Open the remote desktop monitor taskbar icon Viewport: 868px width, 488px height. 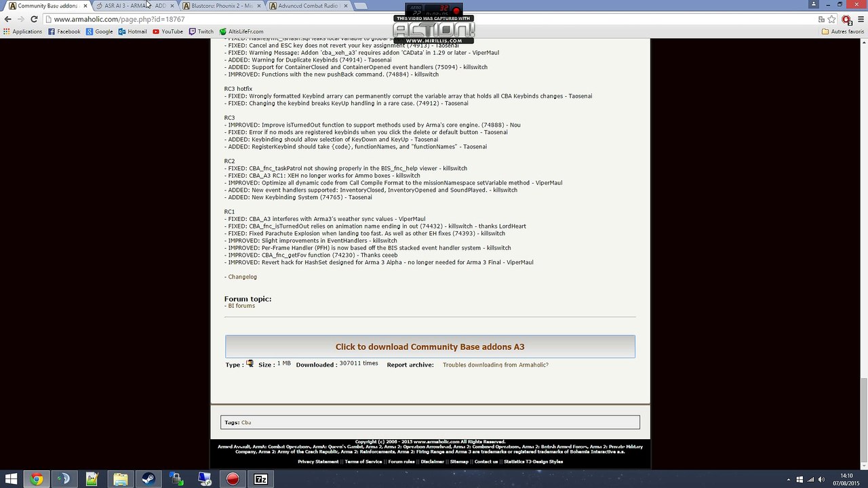[x=204, y=479]
